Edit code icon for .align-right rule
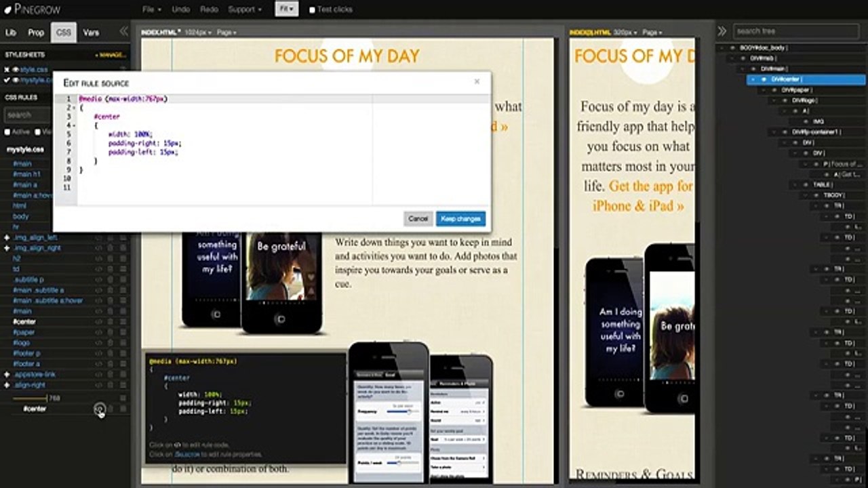This screenshot has width=868, height=488. coord(98,385)
